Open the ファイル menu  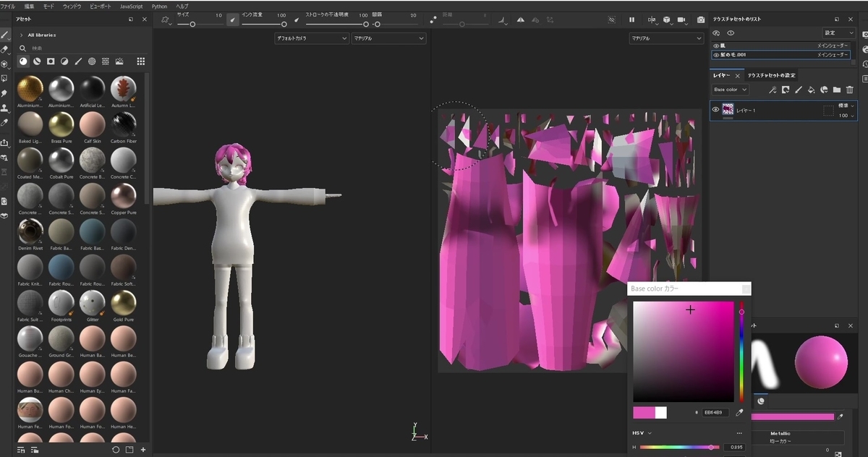(8, 6)
